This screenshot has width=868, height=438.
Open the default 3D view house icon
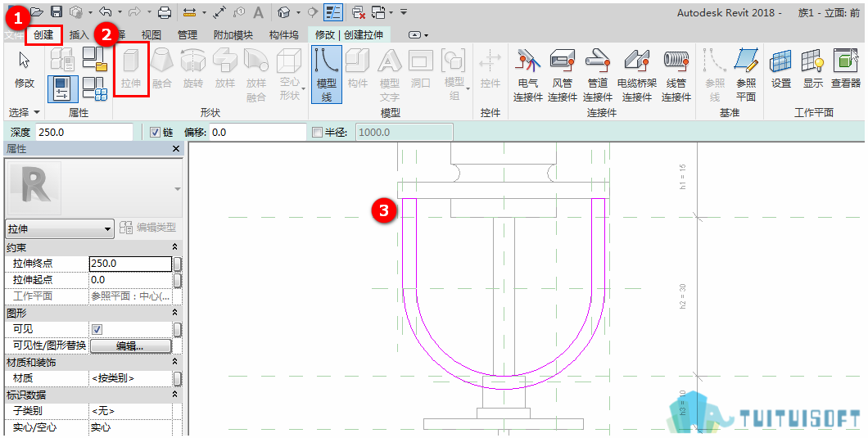[284, 11]
